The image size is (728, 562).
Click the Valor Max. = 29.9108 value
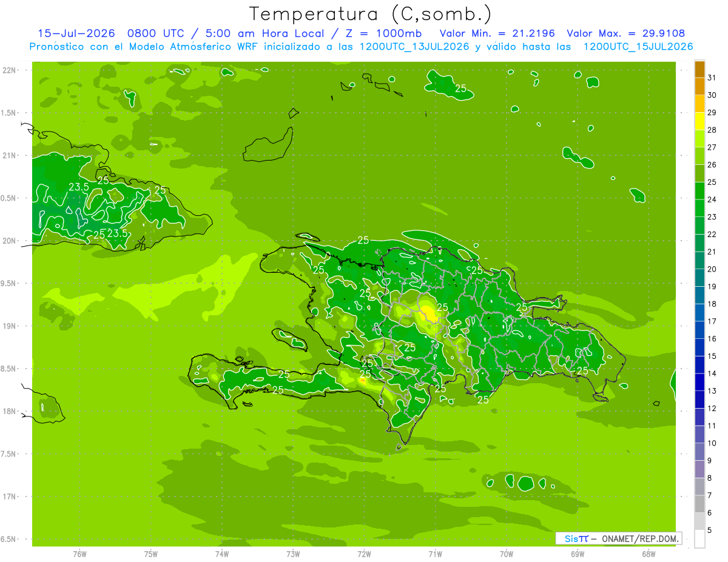click(x=625, y=33)
